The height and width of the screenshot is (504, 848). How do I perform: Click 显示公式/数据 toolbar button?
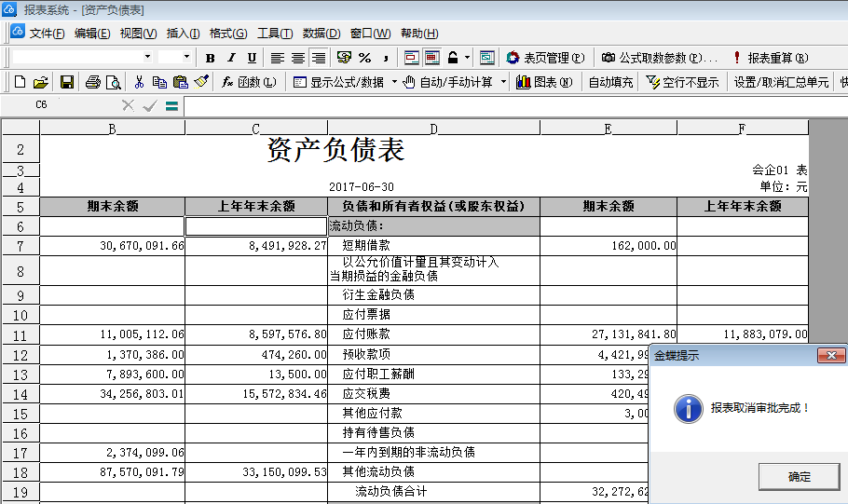339,82
